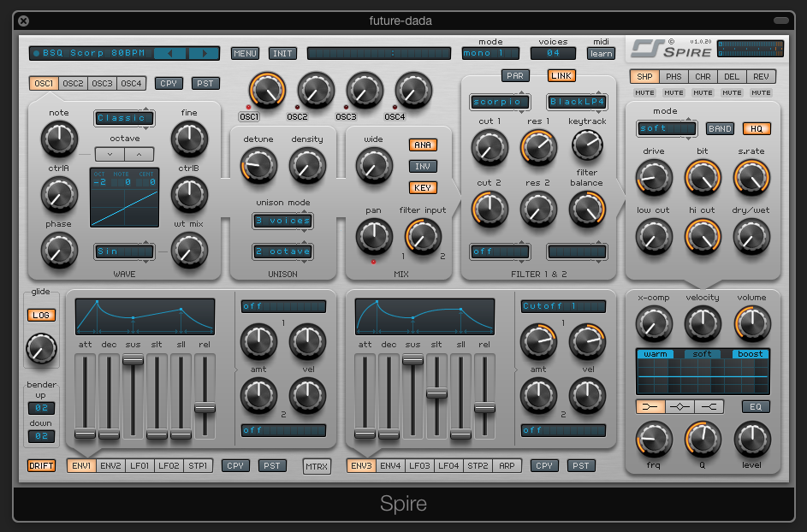Toggle the filter LINK button
Image resolution: width=807 pixels, height=532 pixels.
click(x=561, y=75)
